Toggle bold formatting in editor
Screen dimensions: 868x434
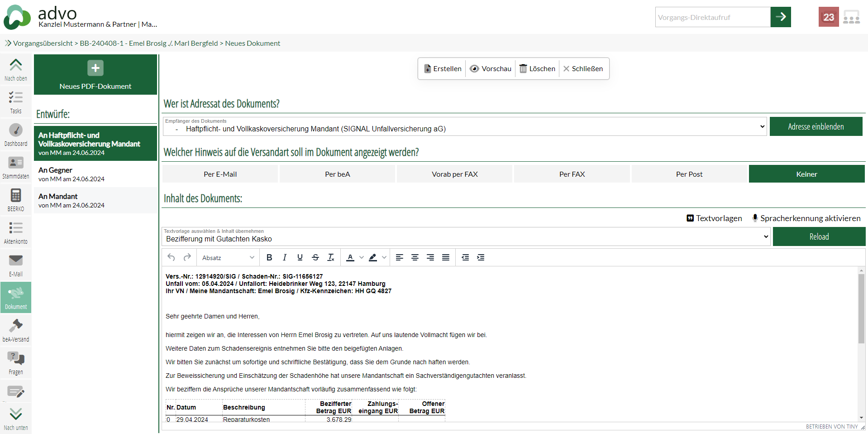269,257
